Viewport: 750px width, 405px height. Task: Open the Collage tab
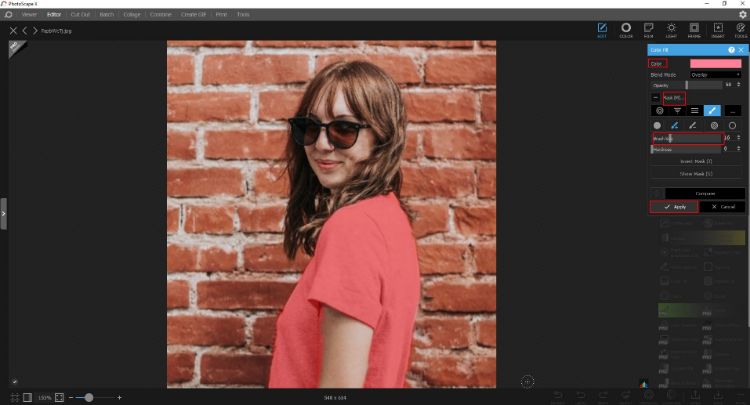[130, 15]
